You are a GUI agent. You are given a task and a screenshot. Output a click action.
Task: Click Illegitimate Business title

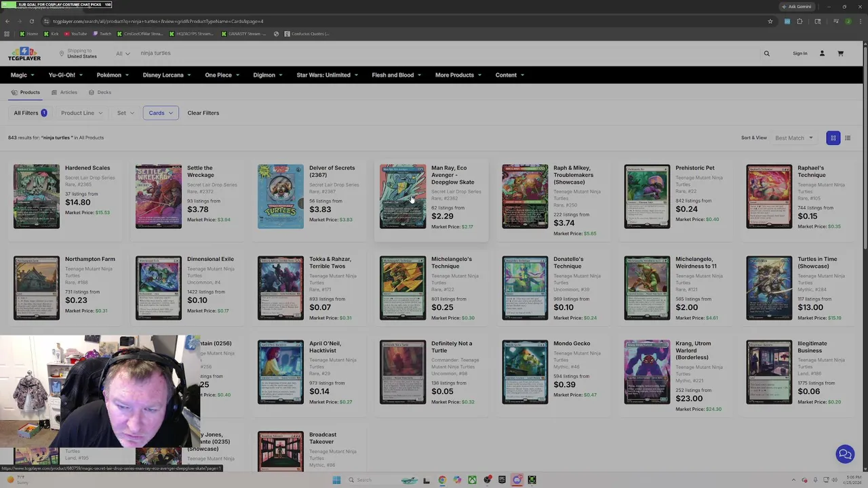coord(812,347)
